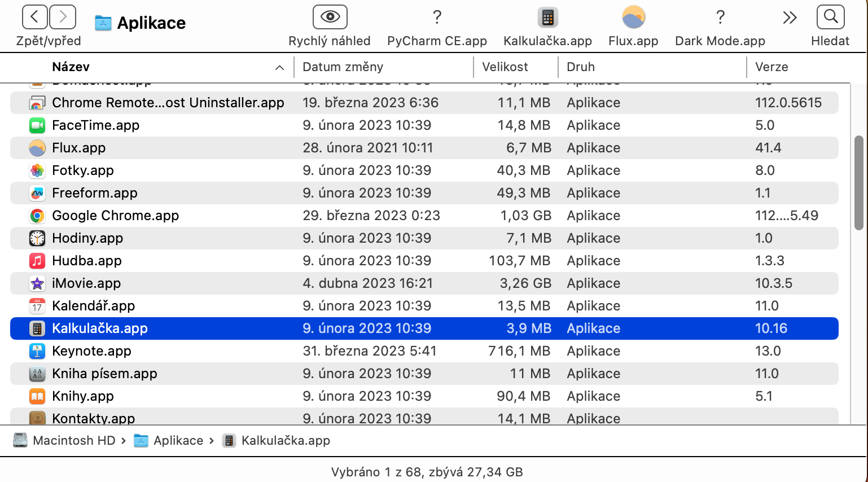Image resolution: width=868 pixels, height=482 pixels.
Task: Select the file name Hudba.app
Action: 87,261
